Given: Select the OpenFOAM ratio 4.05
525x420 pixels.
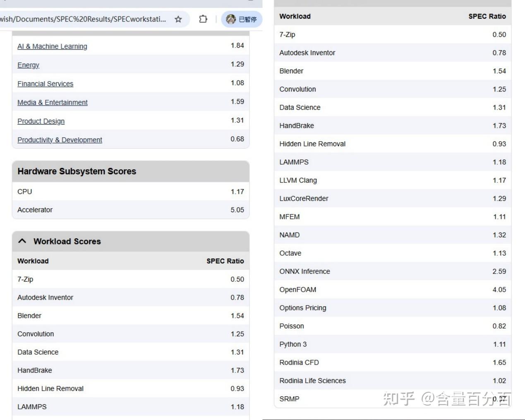Looking at the screenshot, I should [x=499, y=290].
